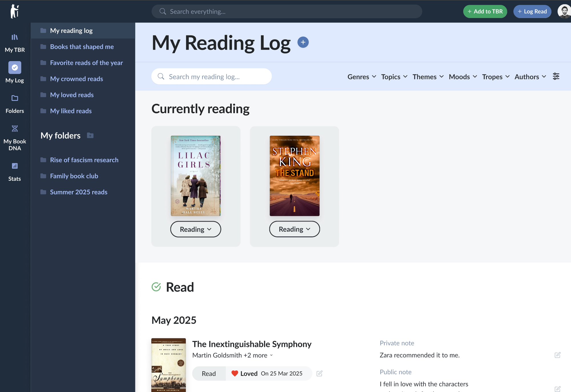
Task: Click the Read status pill
Action: 209,373
